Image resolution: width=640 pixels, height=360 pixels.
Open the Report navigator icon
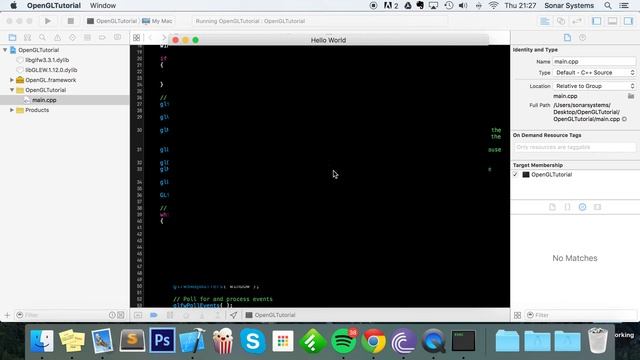point(117,38)
